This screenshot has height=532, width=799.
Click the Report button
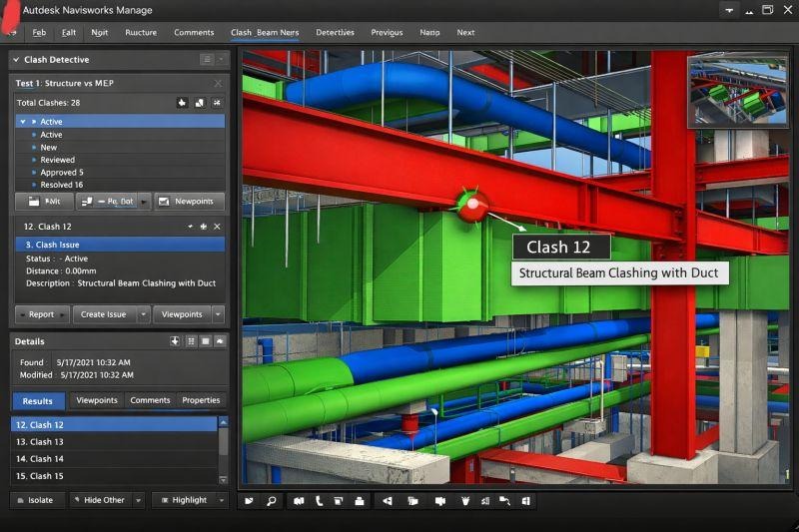[x=41, y=314]
